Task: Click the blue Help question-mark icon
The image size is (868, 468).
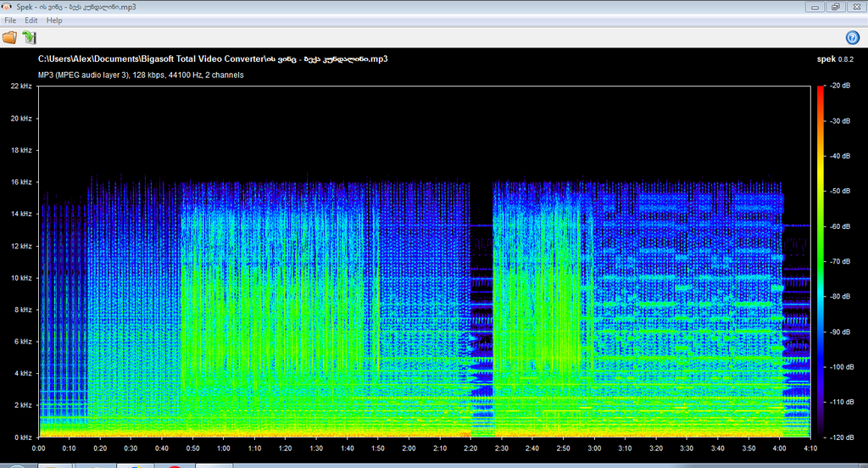Action: pos(853,37)
